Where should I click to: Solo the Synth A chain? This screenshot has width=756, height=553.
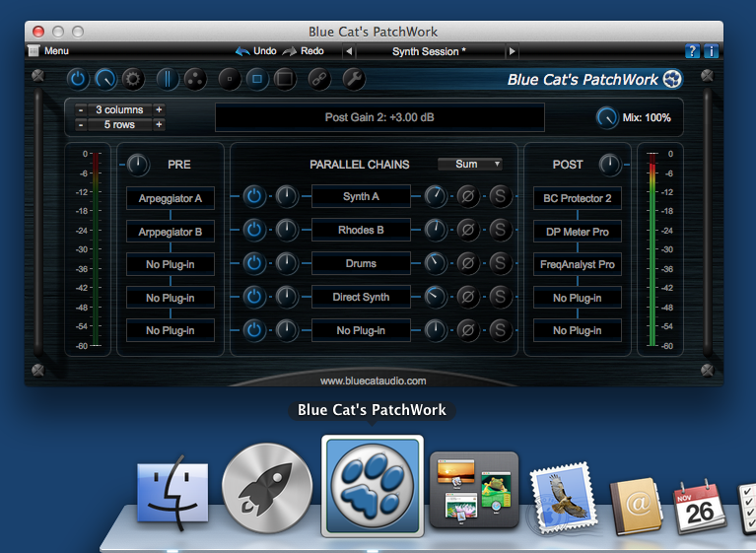click(x=501, y=196)
